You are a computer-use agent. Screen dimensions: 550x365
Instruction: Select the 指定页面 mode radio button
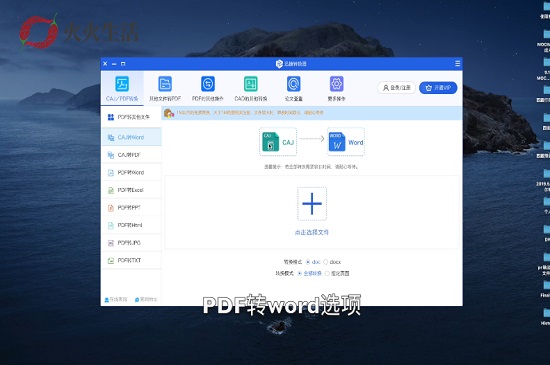pos(327,273)
